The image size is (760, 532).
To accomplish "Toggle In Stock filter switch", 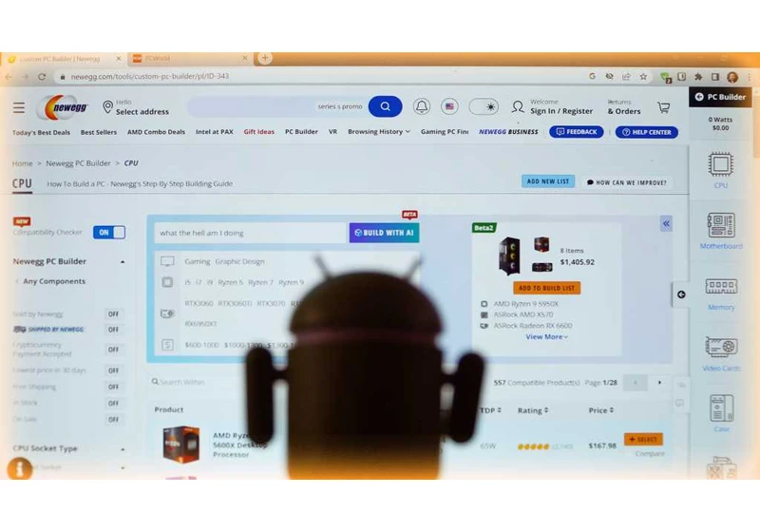I will tap(113, 403).
